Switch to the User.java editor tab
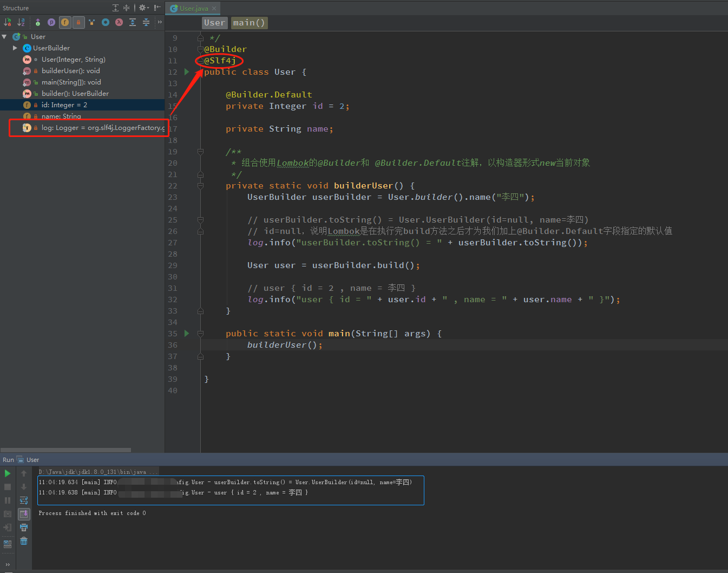This screenshot has width=728, height=573. (193, 8)
